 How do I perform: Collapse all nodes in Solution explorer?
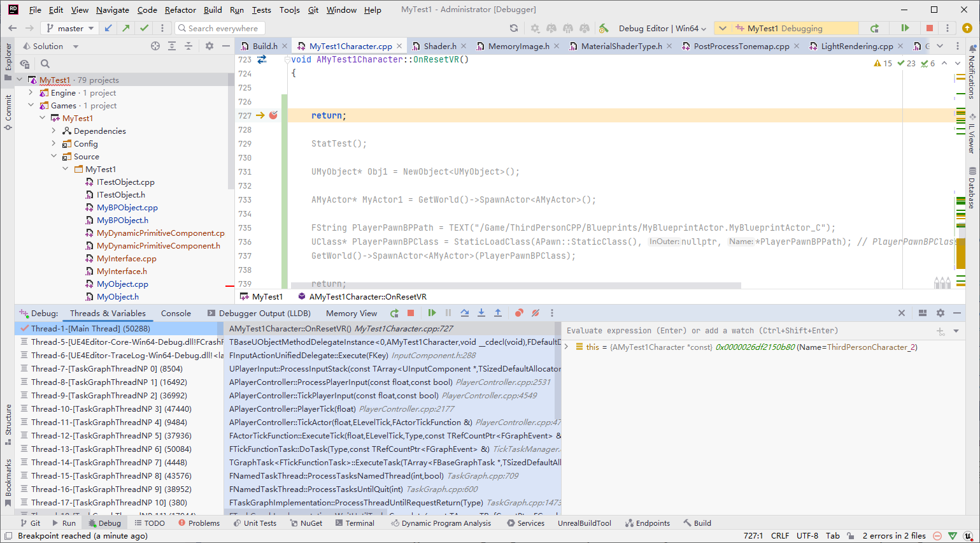tap(188, 46)
